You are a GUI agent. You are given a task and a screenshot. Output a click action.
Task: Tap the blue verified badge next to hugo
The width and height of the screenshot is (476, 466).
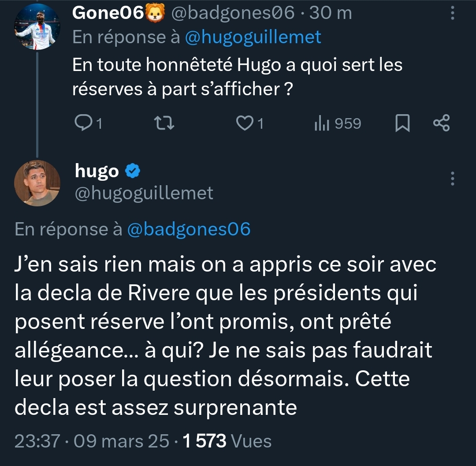coord(133,171)
